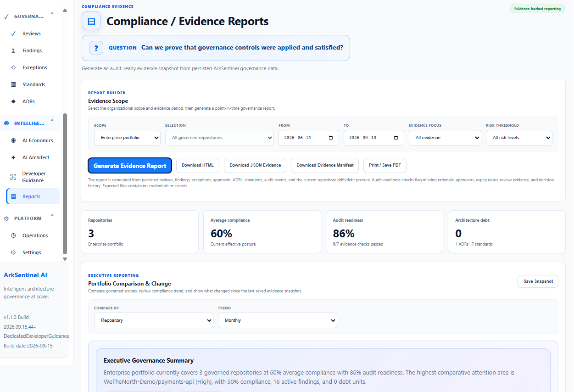Open the Risk Threshold dropdown
This screenshot has width=574, height=392.
pyautogui.click(x=519, y=138)
